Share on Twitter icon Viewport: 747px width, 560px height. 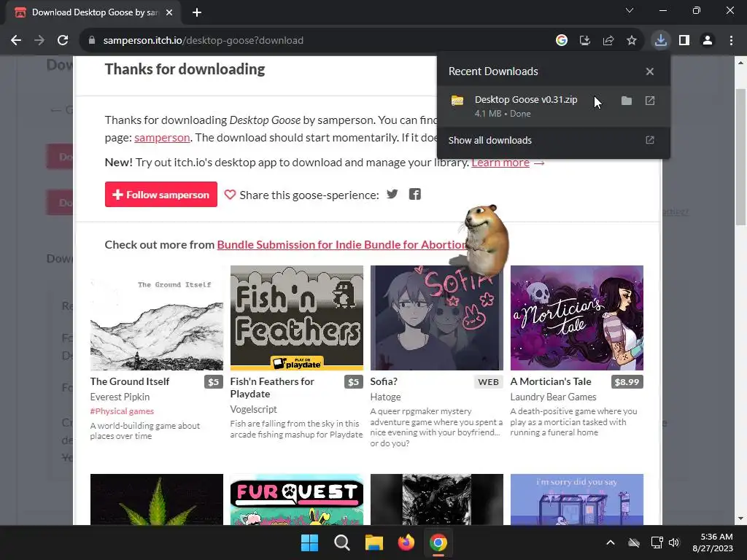[392, 194]
